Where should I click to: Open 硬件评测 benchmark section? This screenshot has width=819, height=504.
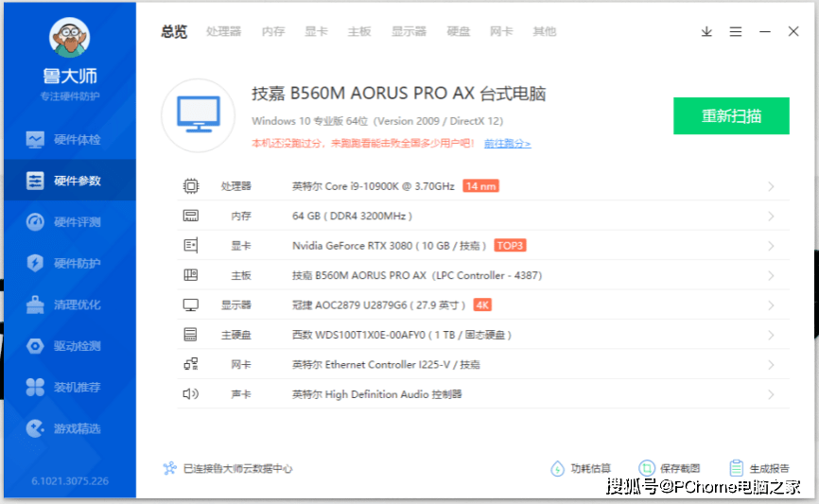tap(69, 222)
